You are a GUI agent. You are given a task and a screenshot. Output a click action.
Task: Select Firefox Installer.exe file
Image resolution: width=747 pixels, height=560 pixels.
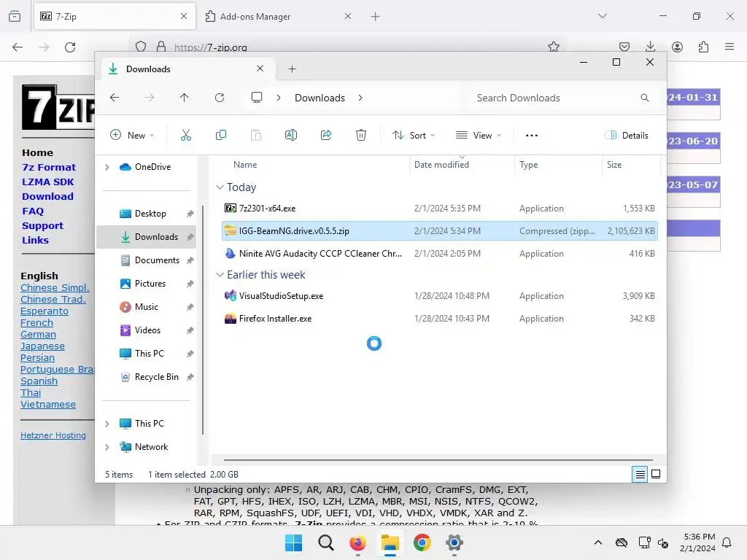[440, 319]
